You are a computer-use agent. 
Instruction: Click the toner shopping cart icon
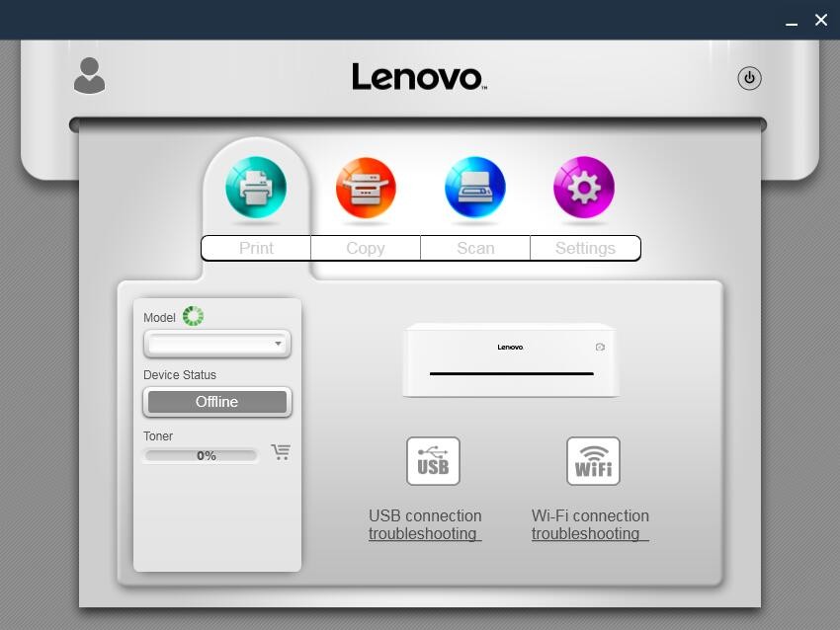pyautogui.click(x=281, y=452)
